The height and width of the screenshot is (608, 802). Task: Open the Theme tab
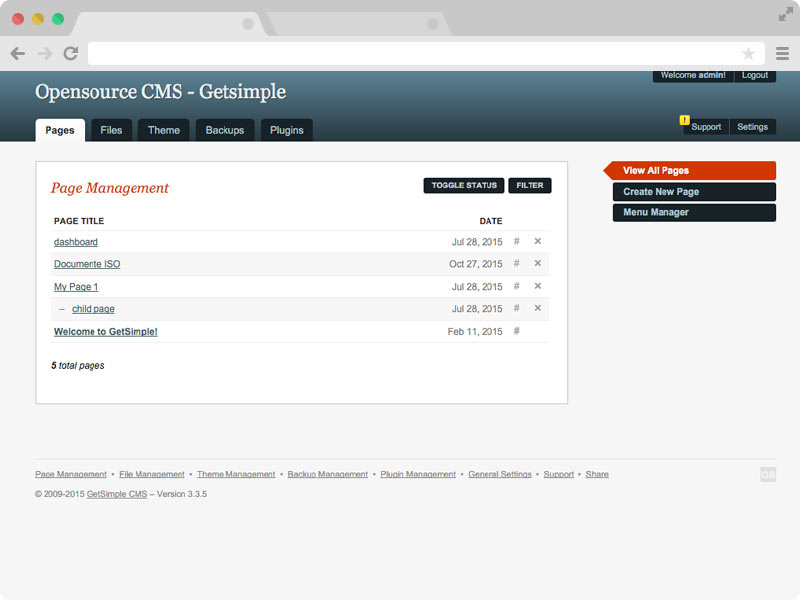pos(164,130)
